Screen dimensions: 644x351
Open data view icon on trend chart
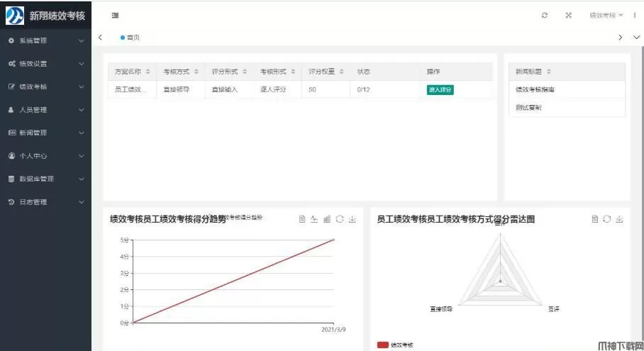tap(302, 219)
